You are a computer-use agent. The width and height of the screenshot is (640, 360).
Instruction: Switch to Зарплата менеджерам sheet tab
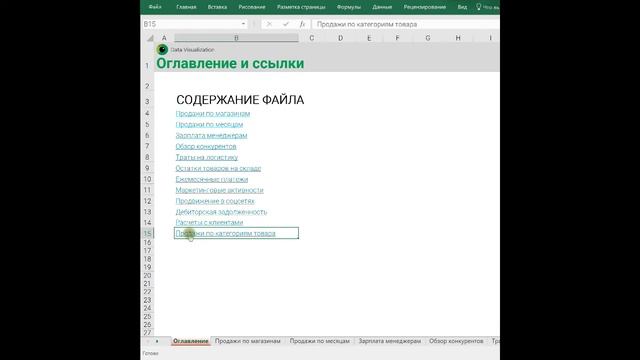389,341
